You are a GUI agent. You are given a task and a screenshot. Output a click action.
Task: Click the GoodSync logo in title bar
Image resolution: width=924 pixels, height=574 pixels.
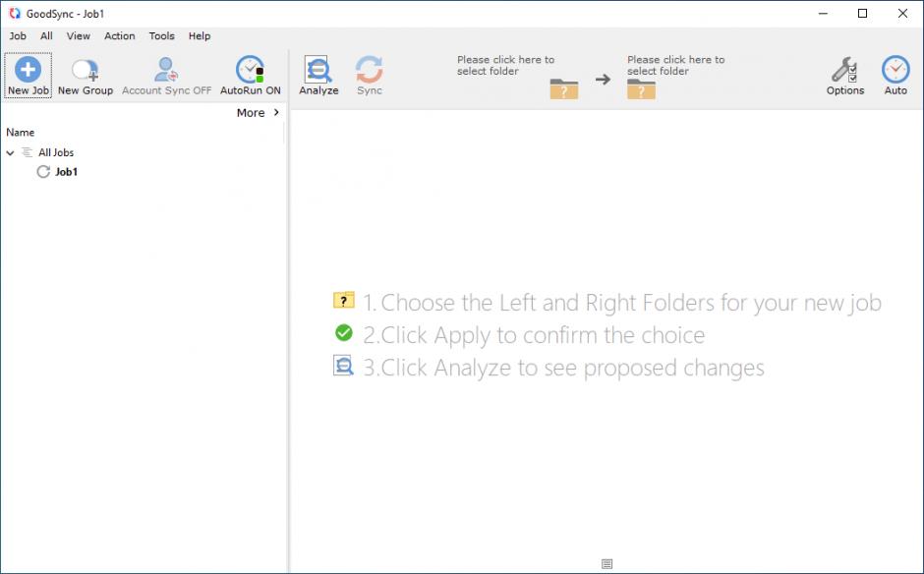point(15,13)
